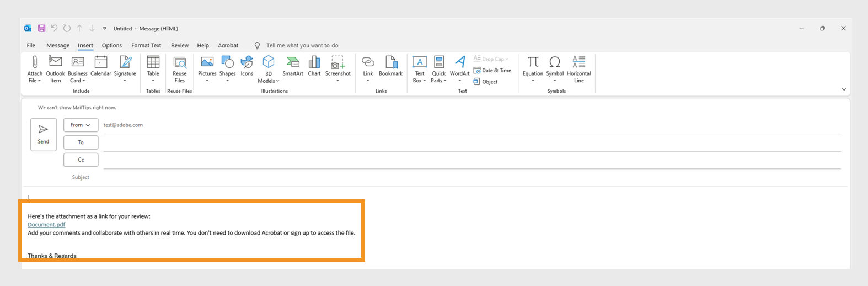Click the Reuse Files icon

coord(180,62)
